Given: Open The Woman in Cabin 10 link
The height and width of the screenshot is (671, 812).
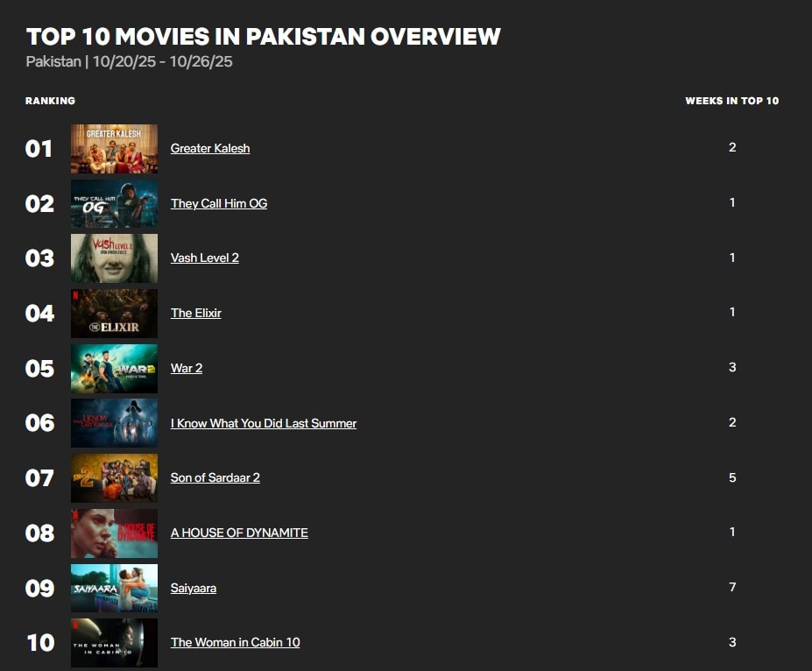Looking at the screenshot, I should pos(236,642).
